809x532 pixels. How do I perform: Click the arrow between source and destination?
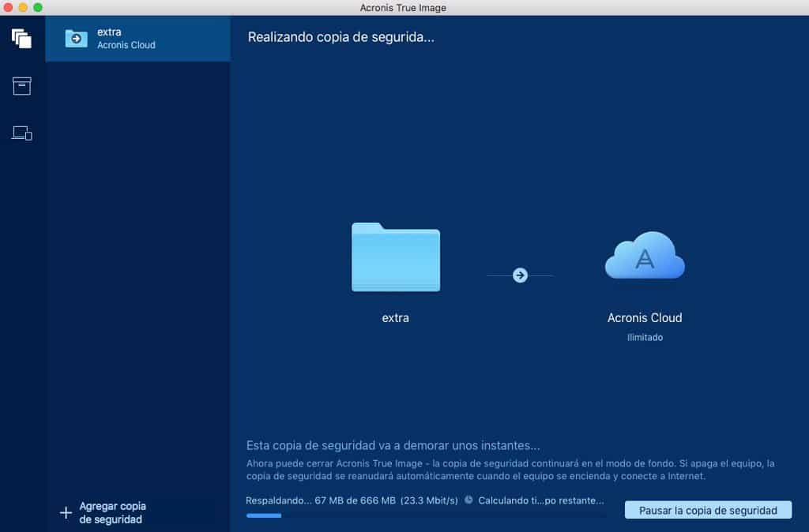pyautogui.click(x=520, y=275)
